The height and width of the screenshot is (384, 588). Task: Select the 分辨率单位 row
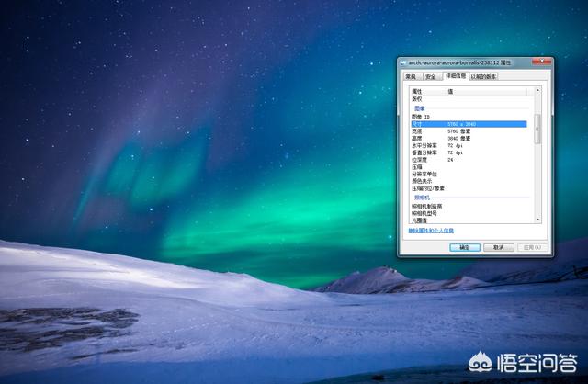pyautogui.click(x=469, y=174)
